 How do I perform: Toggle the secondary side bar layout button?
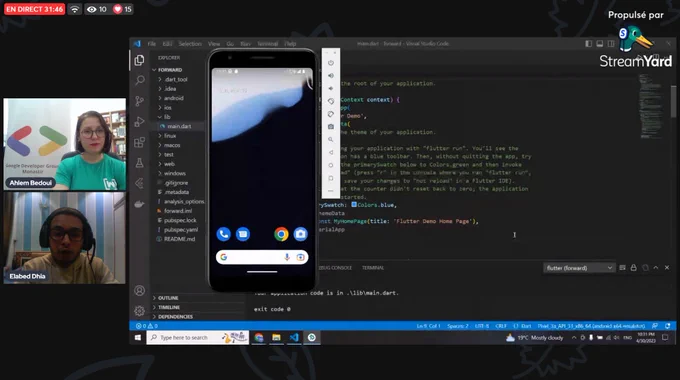611,44
